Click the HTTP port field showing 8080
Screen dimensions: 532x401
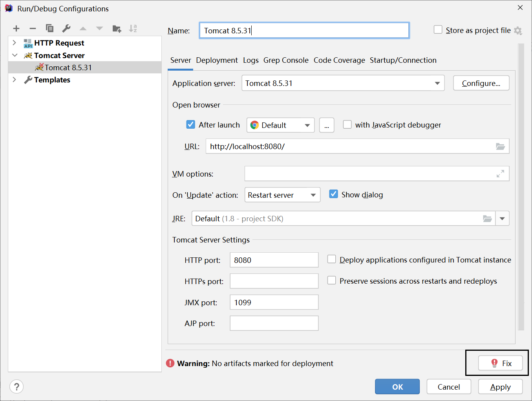pyautogui.click(x=274, y=260)
